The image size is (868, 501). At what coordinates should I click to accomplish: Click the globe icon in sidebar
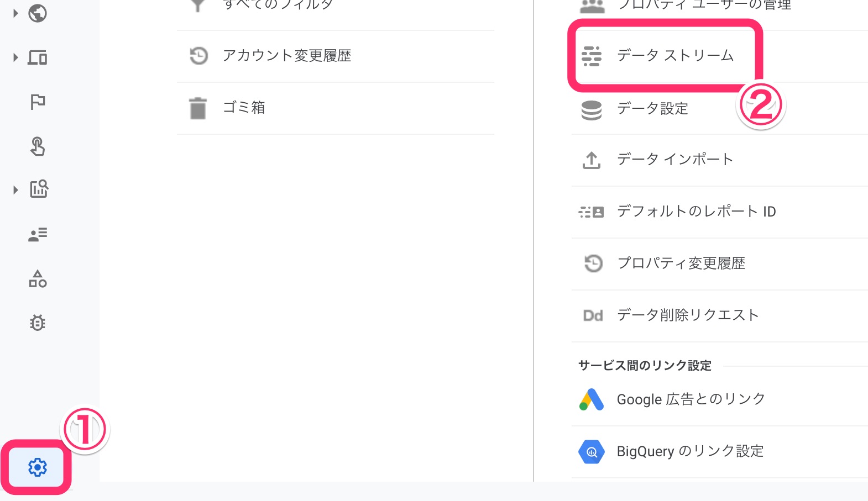coord(38,13)
